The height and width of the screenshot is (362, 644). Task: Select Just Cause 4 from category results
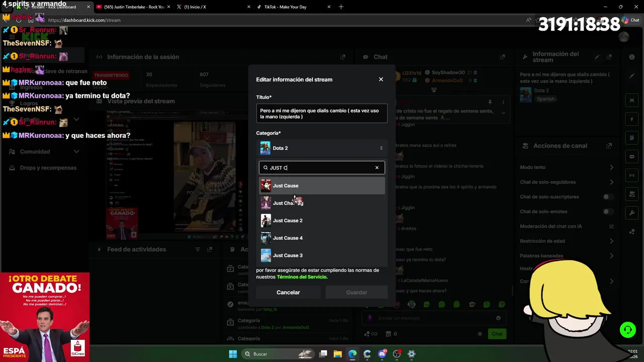point(322,238)
